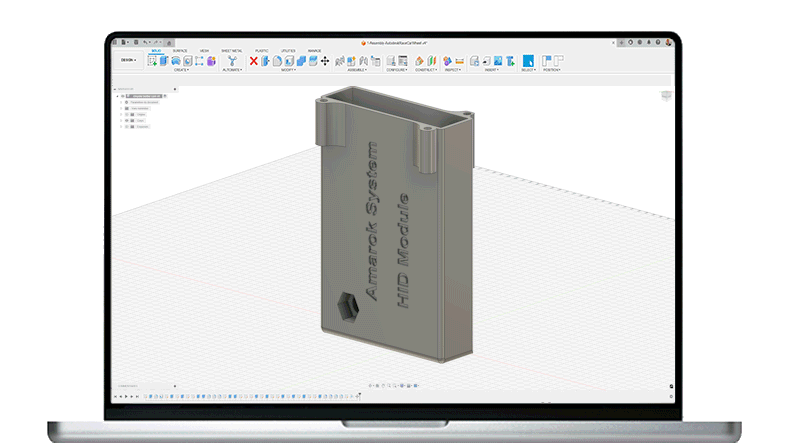The image size is (788, 444).
Task: Switch to the Sheet Metal tab
Action: pyautogui.click(x=230, y=50)
